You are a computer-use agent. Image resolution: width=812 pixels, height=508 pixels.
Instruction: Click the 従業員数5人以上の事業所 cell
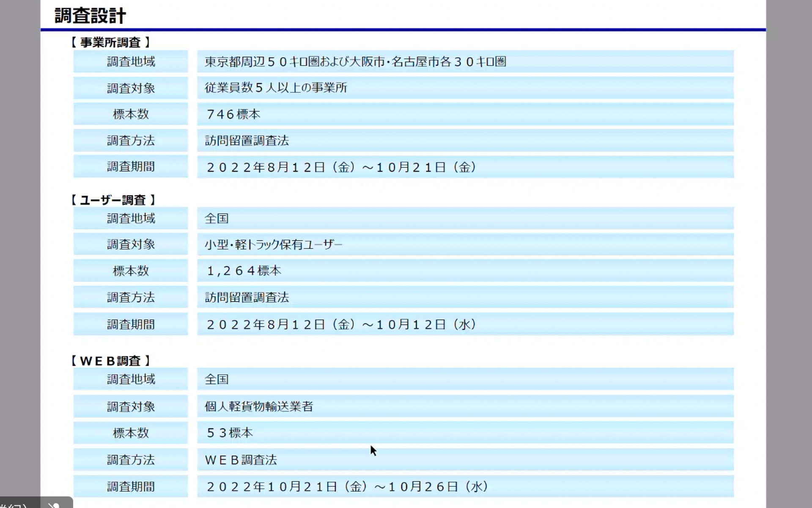click(276, 88)
